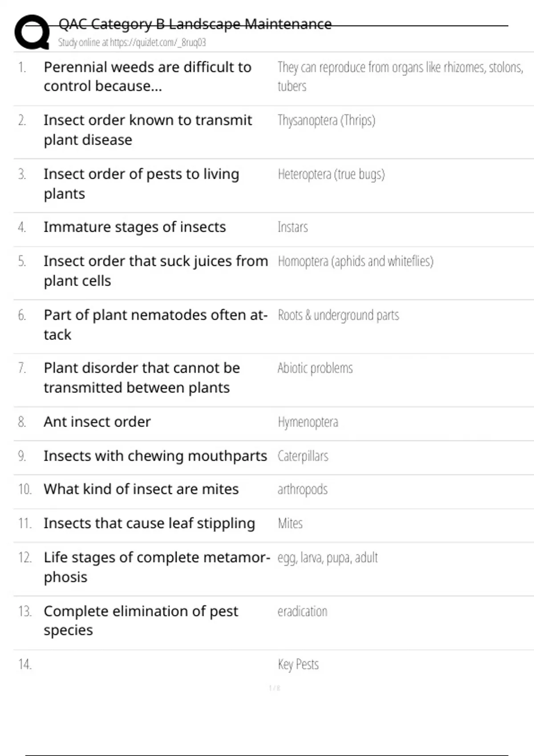Click the Quizlet Q logo
The height and width of the screenshot is (756, 534).
[32, 32]
